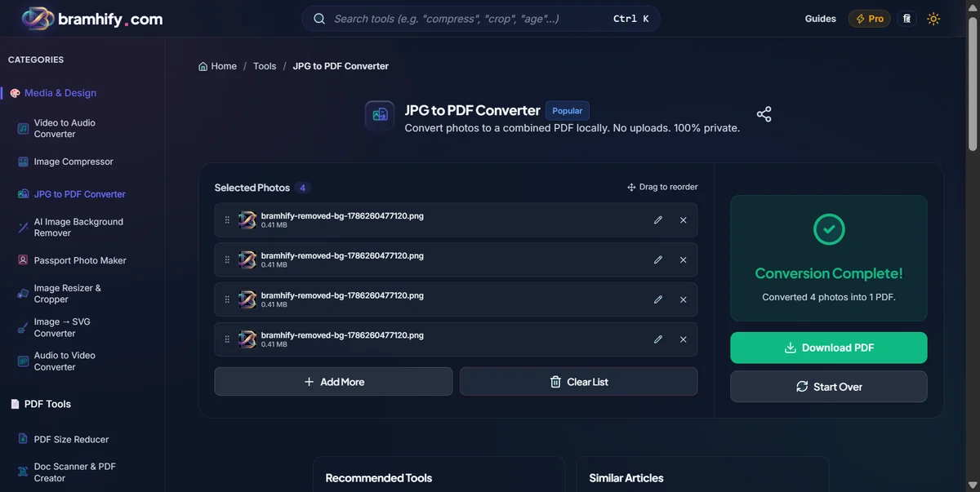The height and width of the screenshot is (492, 980).
Task: Edit the fourth photo with the pencil icon
Action: click(658, 339)
